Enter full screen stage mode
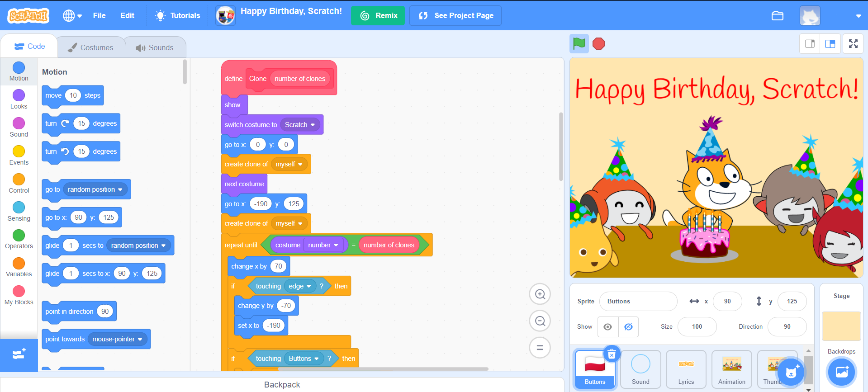 tap(853, 44)
